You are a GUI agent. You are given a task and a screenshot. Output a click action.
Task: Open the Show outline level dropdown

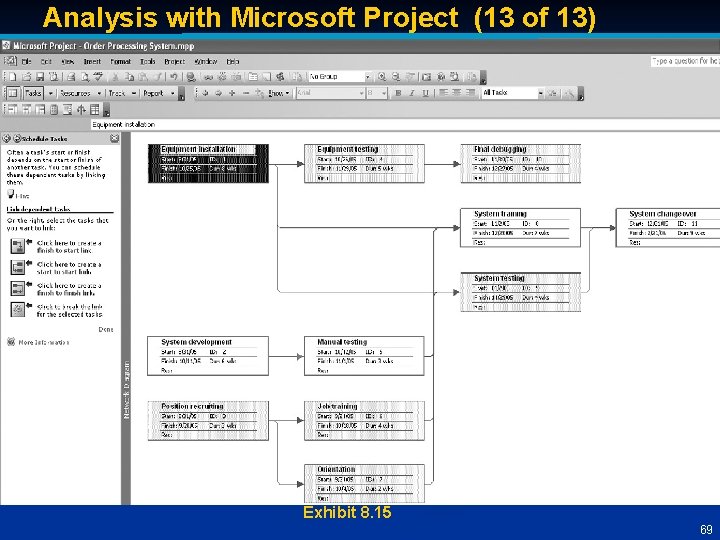[279, 93]
